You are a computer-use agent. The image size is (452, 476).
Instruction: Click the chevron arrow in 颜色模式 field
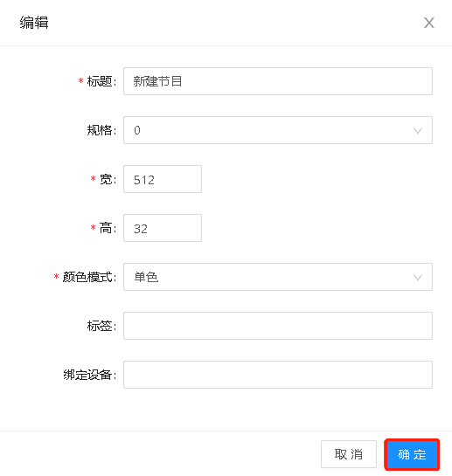point(418,278)
